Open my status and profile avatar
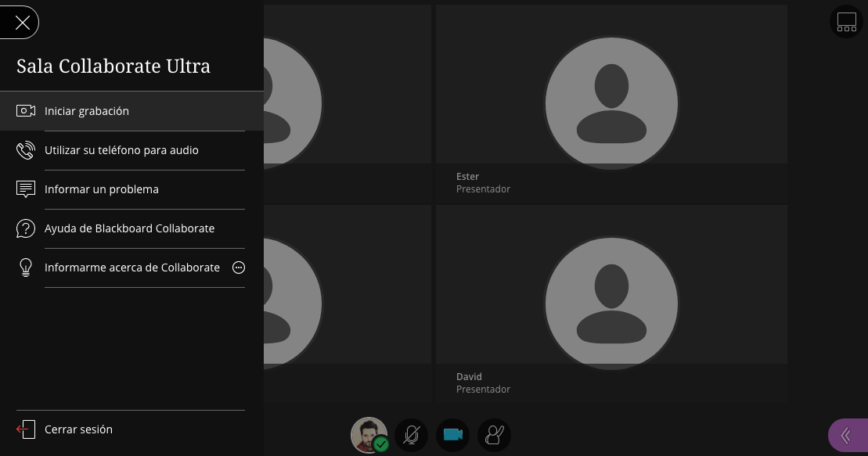This screenshot has height=456, width=868. coord(369,435)
